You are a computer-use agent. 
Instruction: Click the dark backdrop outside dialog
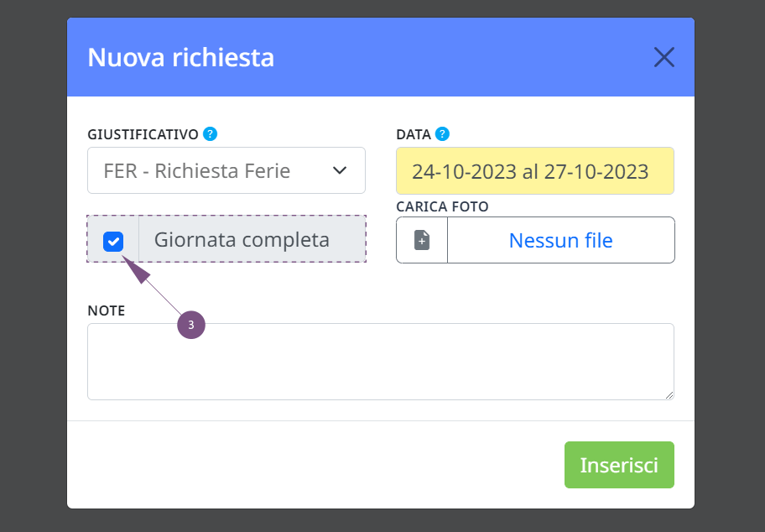[34, 266]
